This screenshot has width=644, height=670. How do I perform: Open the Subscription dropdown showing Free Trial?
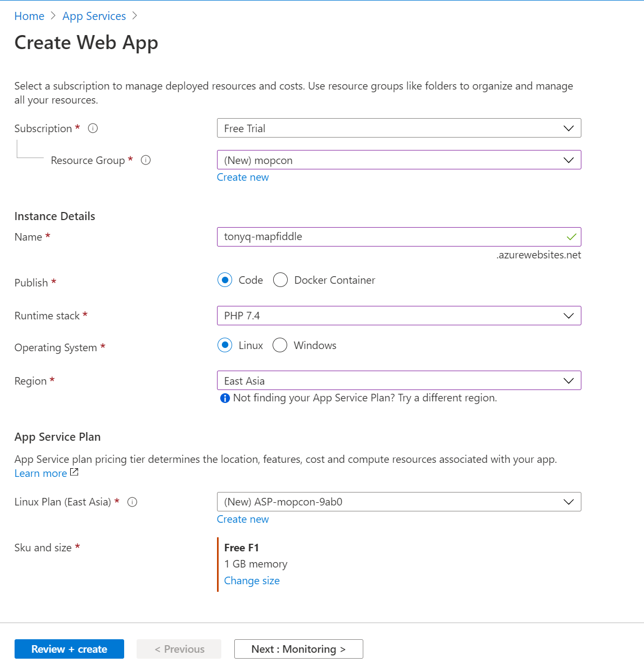(x=399, y=128)
